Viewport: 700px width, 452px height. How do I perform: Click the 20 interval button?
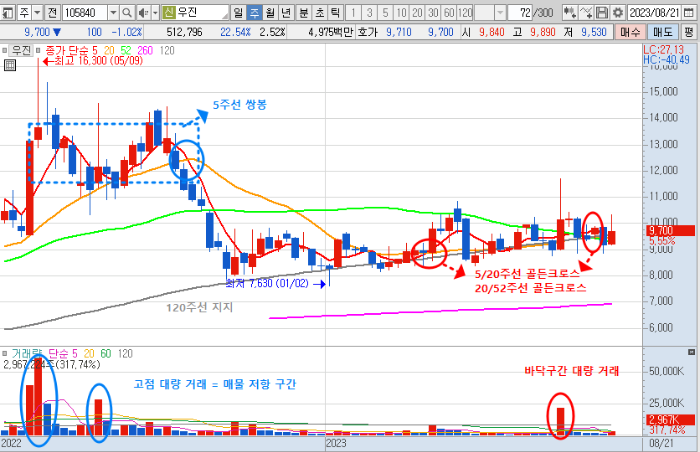point(417,13)
